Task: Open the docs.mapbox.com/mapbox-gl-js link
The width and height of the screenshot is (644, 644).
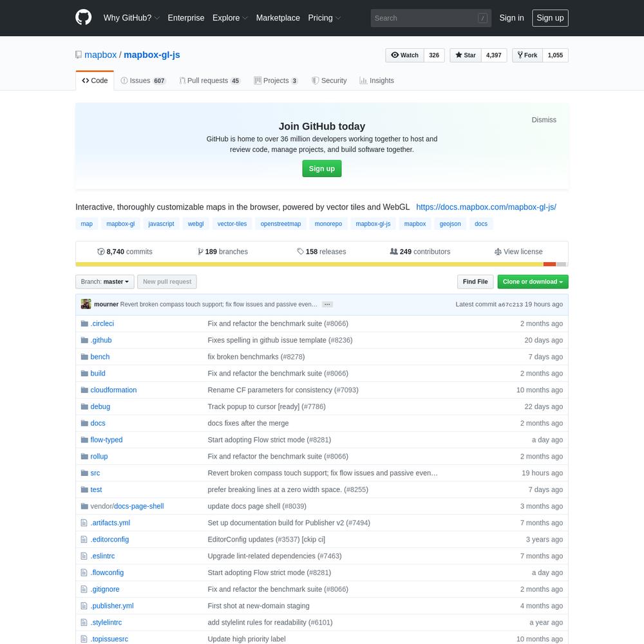Action: (486, 207)
